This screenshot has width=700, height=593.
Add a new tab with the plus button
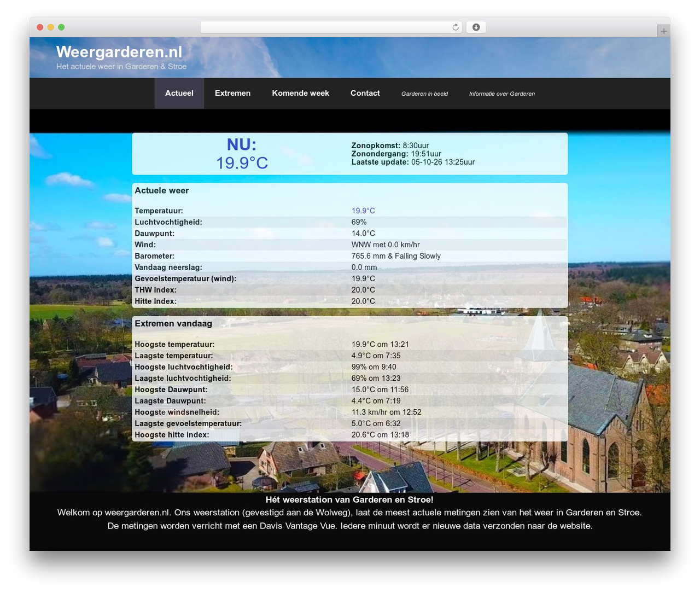[x=663, y=31]
